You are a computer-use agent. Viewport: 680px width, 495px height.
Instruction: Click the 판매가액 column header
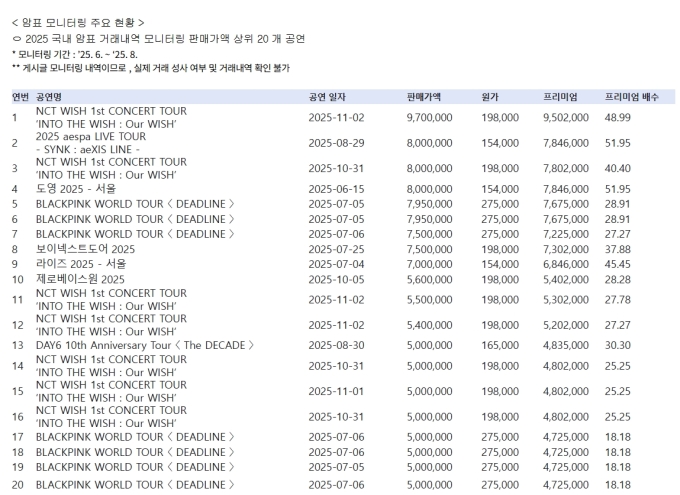(x=424, y=97)
